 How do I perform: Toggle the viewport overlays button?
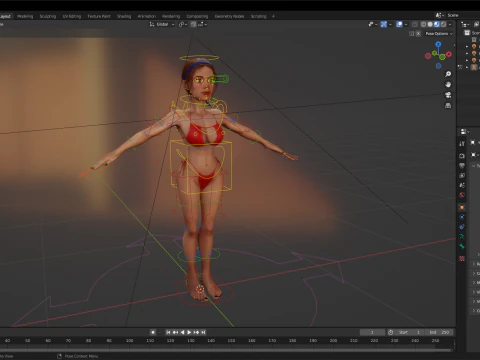[399, 24]
